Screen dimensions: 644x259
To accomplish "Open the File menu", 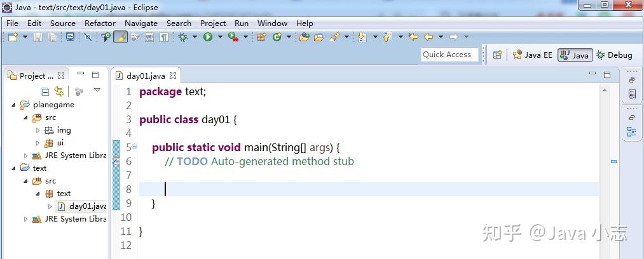I will (12, 23).
